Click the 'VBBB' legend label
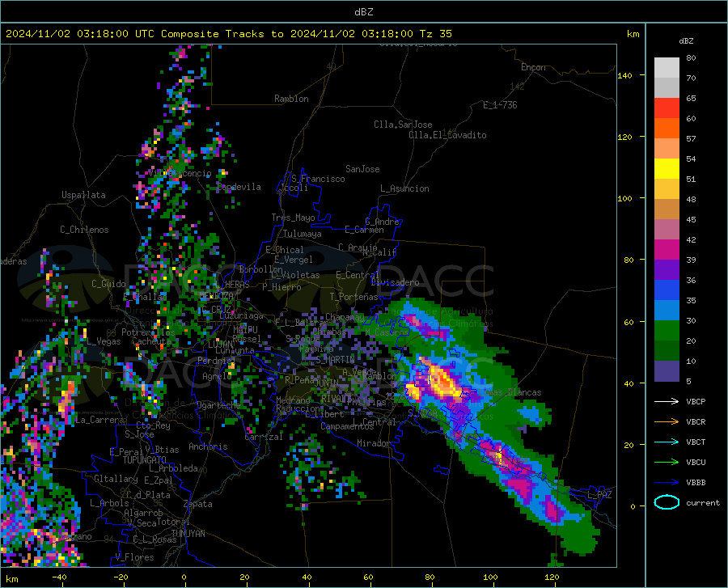The image size is (728, 588). click(696, 483)
